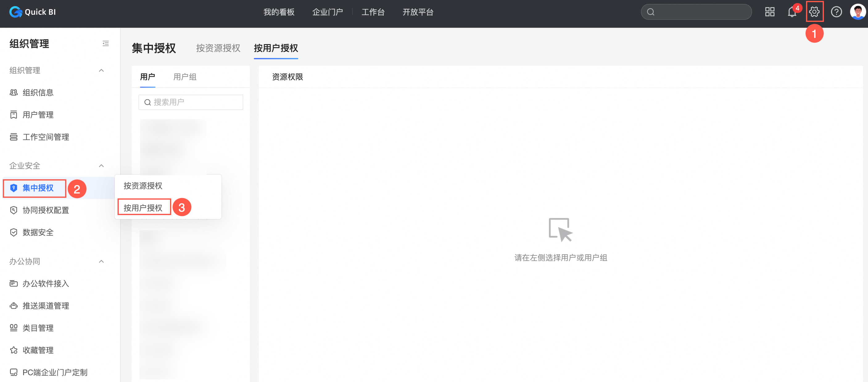Choose 按资源授权 from the popup menu

coord(143,186)
